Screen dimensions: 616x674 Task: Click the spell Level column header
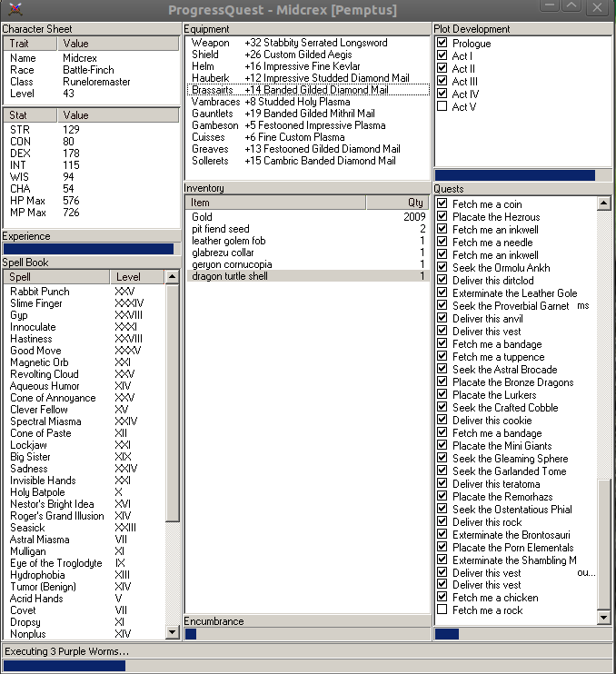coord(137,277)
